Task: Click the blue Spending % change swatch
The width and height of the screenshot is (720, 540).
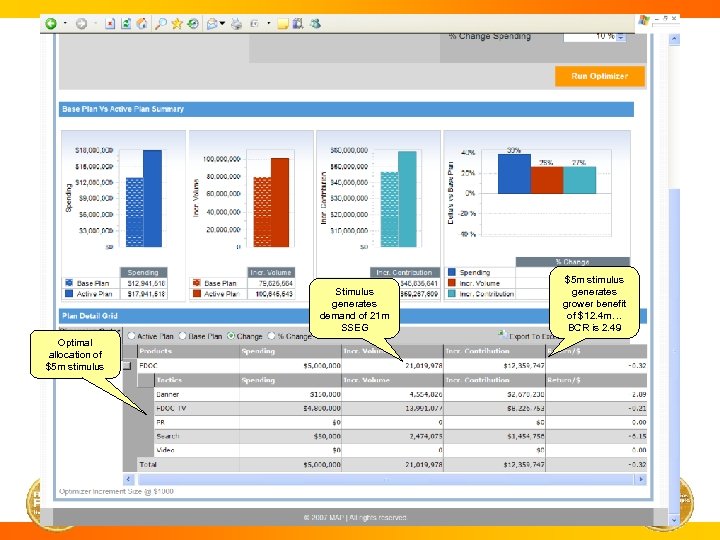Action: pyautogui.click(x=452, y=272)
